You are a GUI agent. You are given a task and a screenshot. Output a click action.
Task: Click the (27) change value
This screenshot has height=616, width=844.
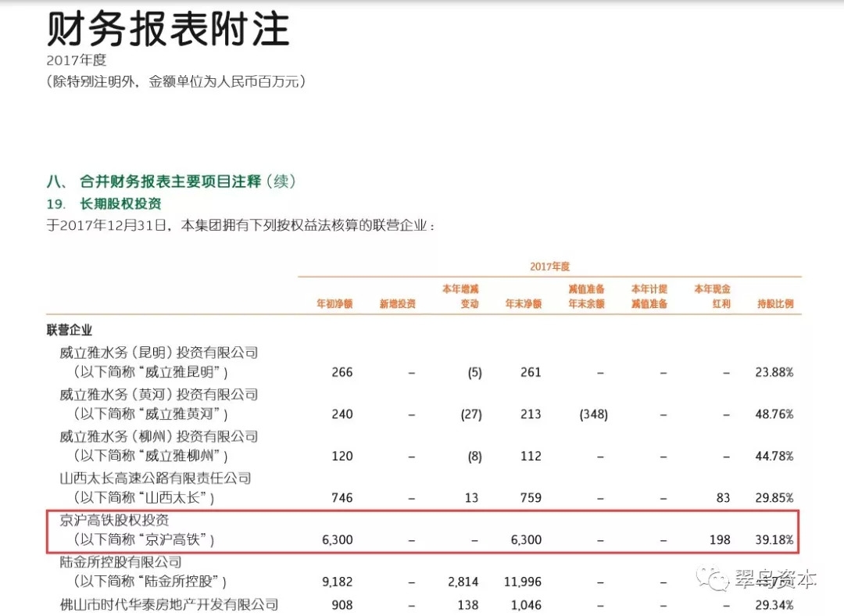point(471,414)
